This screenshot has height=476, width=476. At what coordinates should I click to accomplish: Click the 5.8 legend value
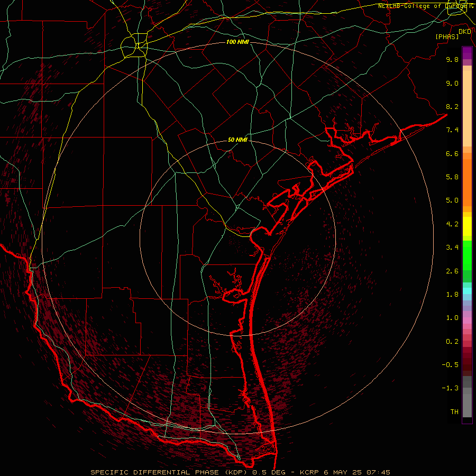[x=452, y=177]
